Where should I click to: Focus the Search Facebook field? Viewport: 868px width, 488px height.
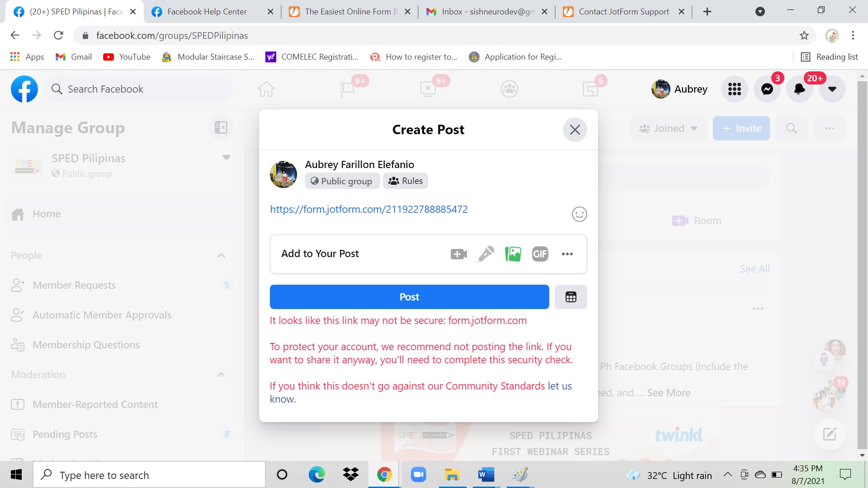pyautogui.click(x=138, y=89)
